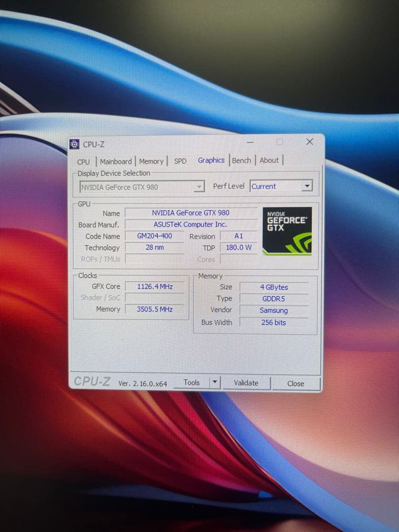399x532 pixels.
Task: Switch to the CPU tab
Action: coord(83,162)
